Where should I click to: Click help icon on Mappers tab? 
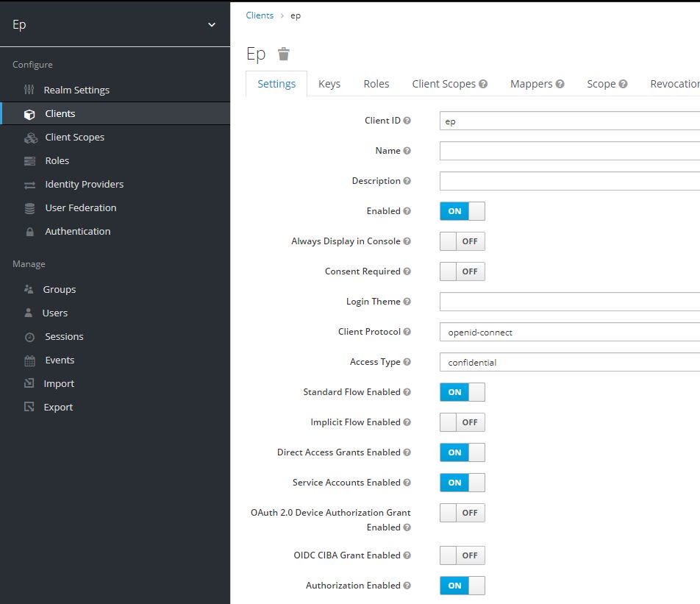point(560,84)
